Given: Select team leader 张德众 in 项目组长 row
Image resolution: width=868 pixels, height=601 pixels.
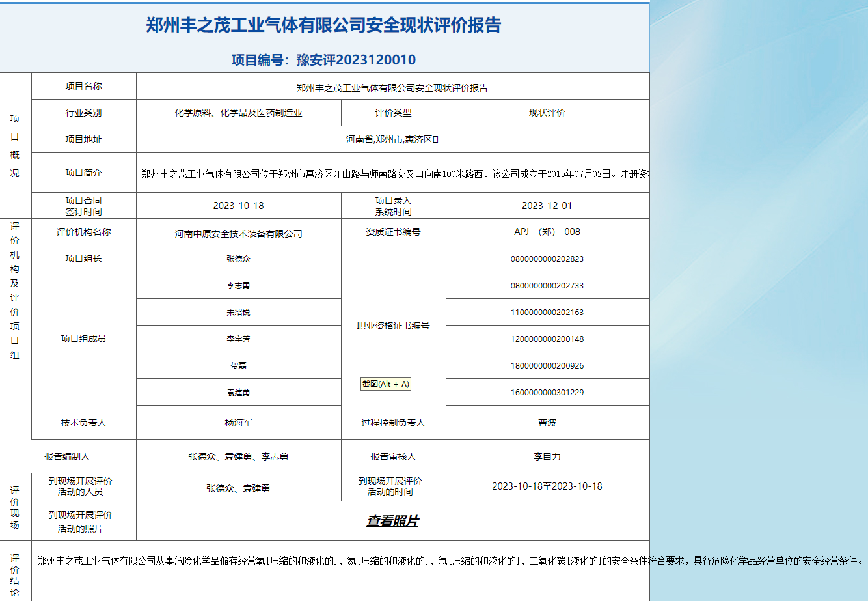Looking at the screenshot, I should point(238,259).
